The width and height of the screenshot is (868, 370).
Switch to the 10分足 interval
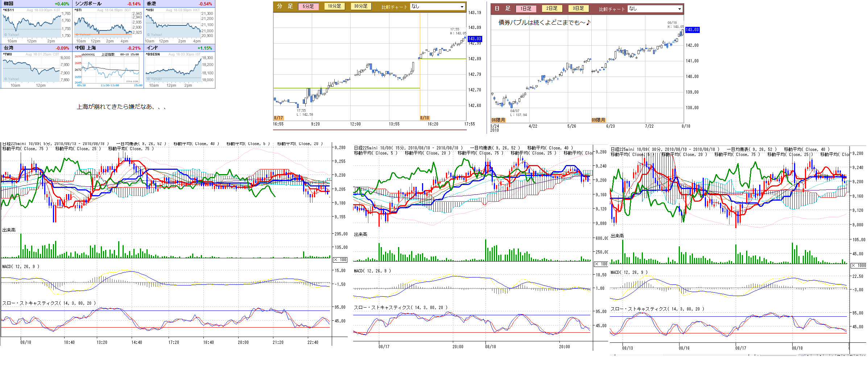point(334,7)
